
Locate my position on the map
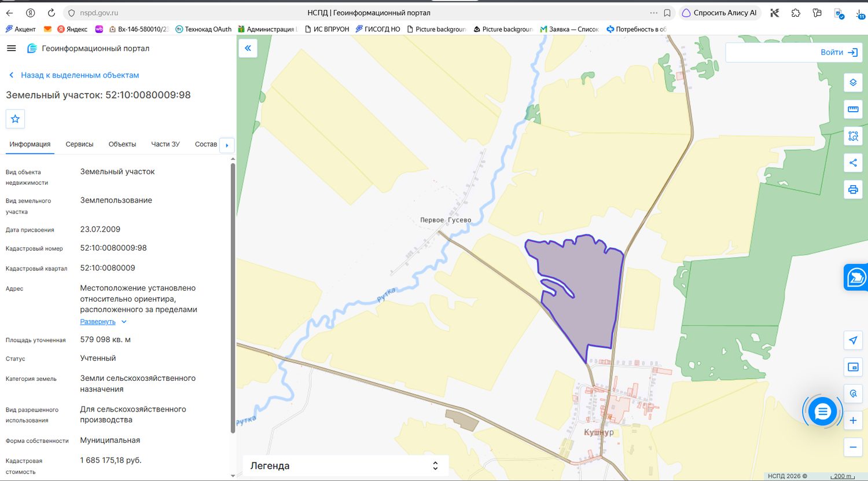[853, 340]
